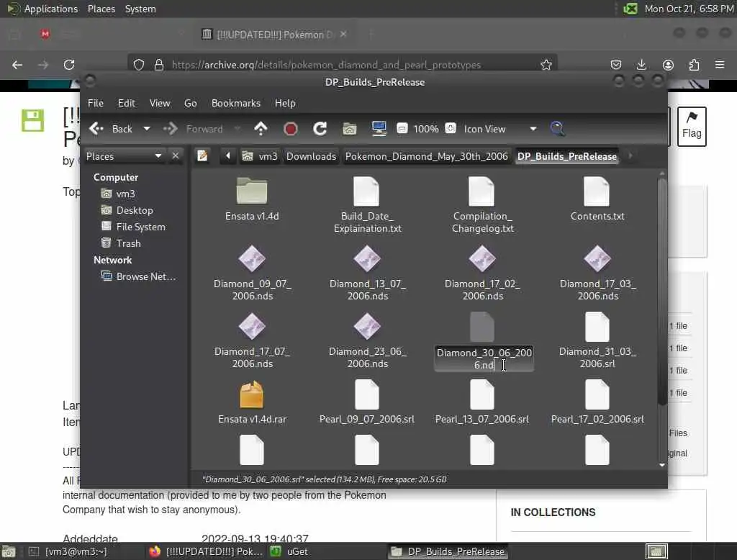Open the File menu
This screenshot has width=737, height=560.
(x=96, y=103)
